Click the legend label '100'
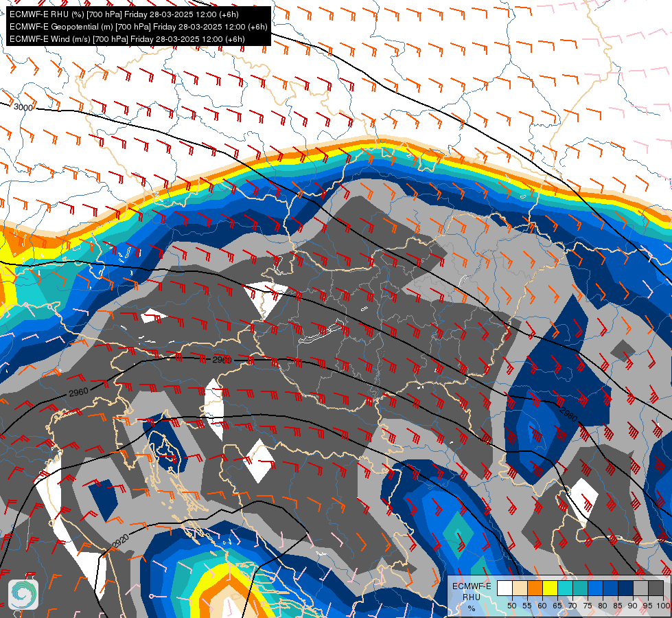This screenshot has height=618, width=672. [x=663, y=606]
